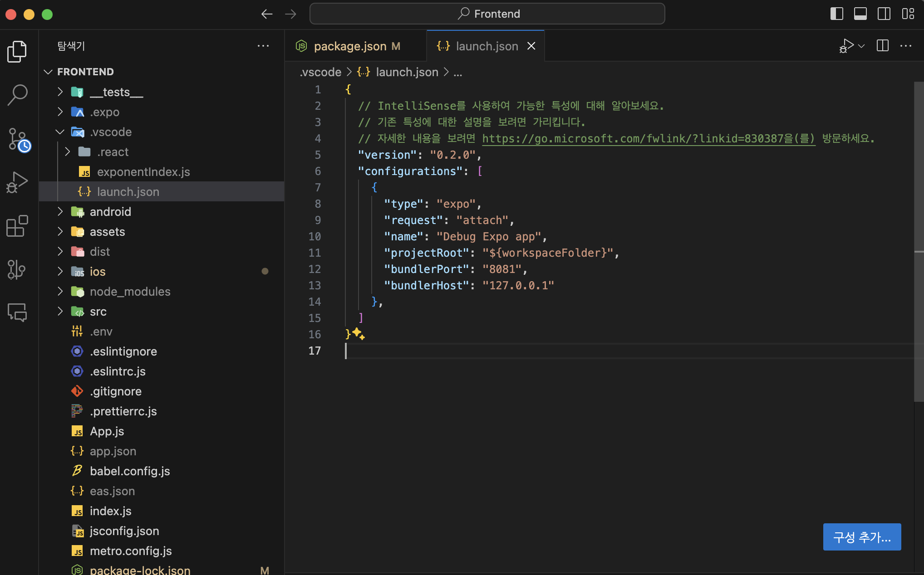The image size is (924, 575).
Task: Open the chat icon in the activity bar
Action: [x=17, y=312]
